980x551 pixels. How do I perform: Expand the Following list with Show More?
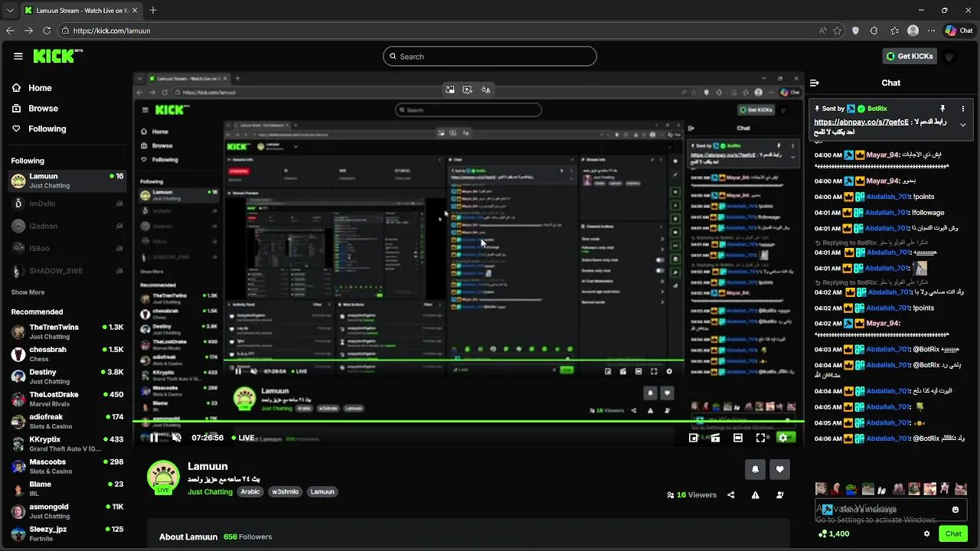pyautogui.click(x=28, y=292)
